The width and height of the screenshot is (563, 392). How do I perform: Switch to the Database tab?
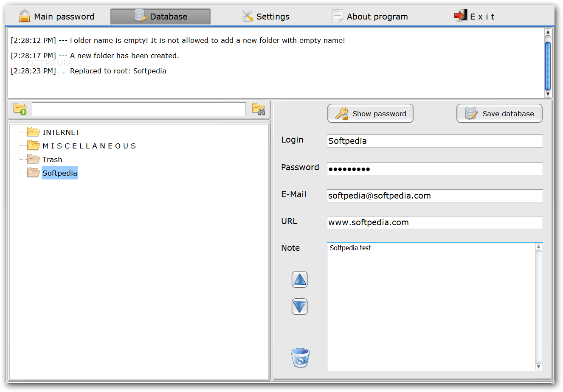pos(160,17)
